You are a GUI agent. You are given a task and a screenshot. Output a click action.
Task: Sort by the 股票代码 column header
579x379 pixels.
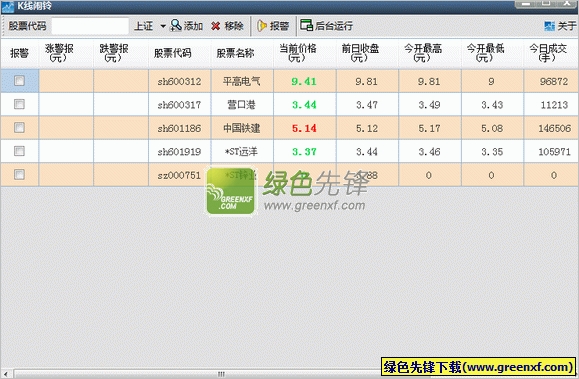point(179,53)
